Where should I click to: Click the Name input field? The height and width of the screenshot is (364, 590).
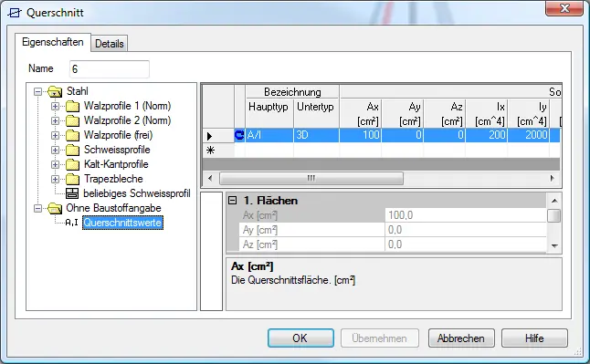pos(110,69)
